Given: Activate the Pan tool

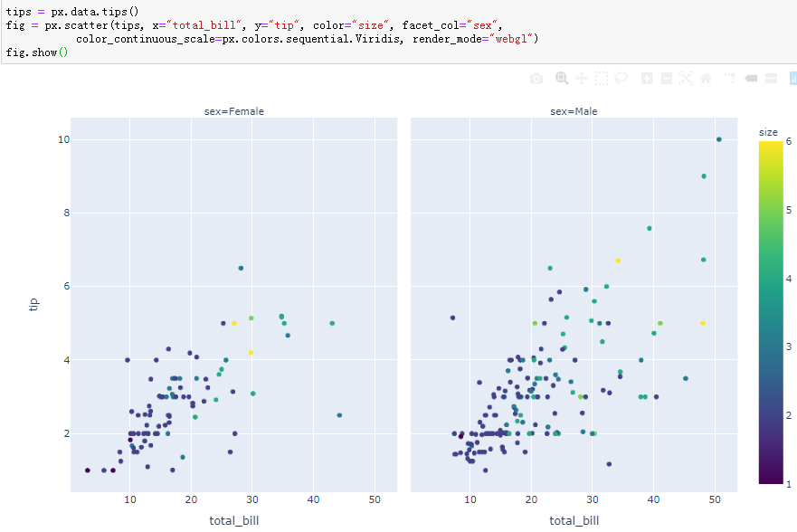Looking at the screenshot, I should coord(582,79).
